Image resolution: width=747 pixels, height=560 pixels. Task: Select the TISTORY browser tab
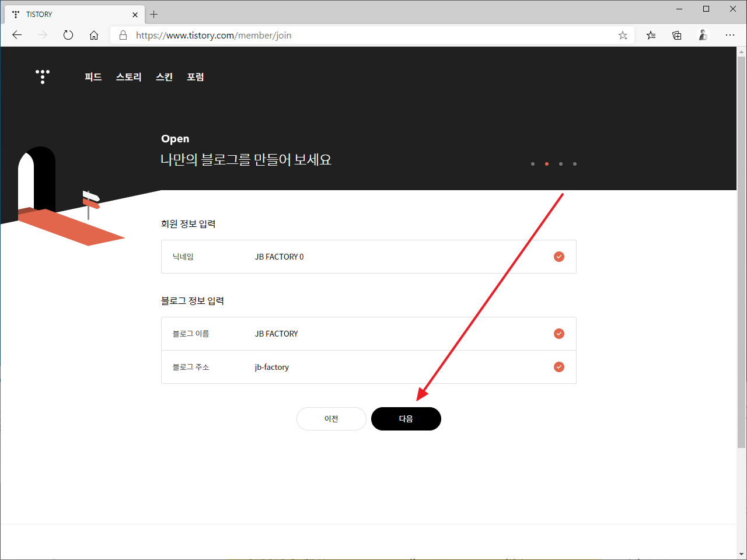pos(75,15)
